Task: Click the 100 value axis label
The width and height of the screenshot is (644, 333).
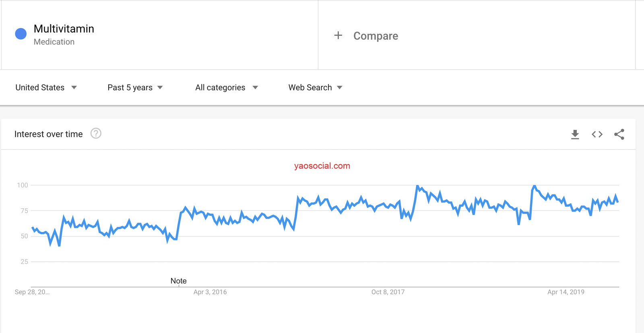Action: 23,185
